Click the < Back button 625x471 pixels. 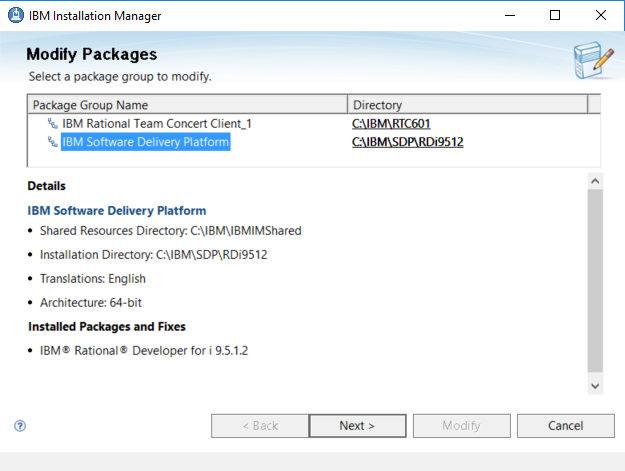(x=260, y=426)
